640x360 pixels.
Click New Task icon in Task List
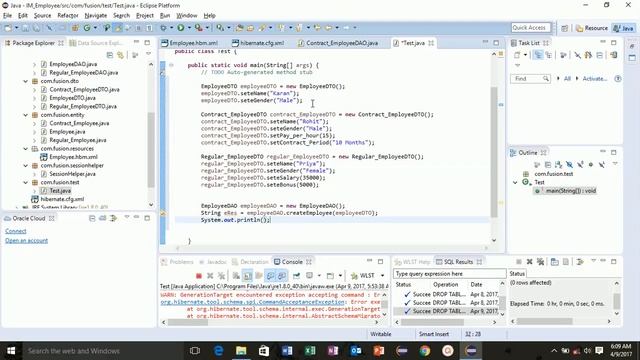tap(517, 55)
